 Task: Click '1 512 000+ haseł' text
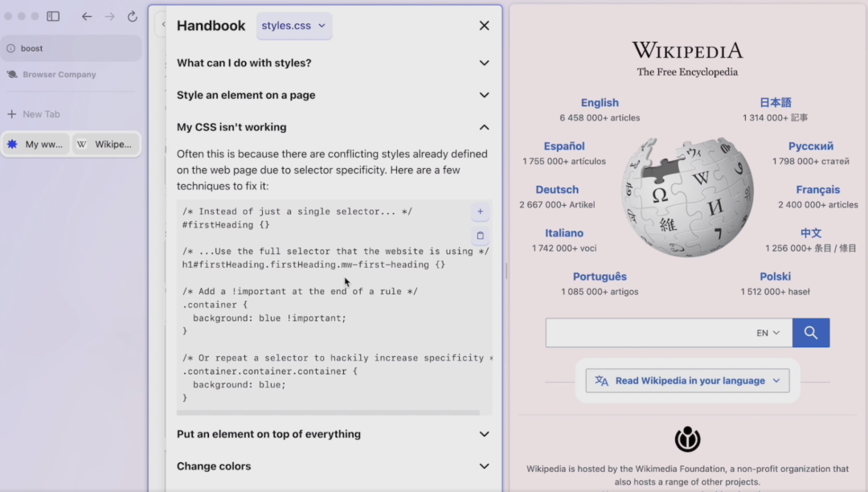(x=775, y=292)
